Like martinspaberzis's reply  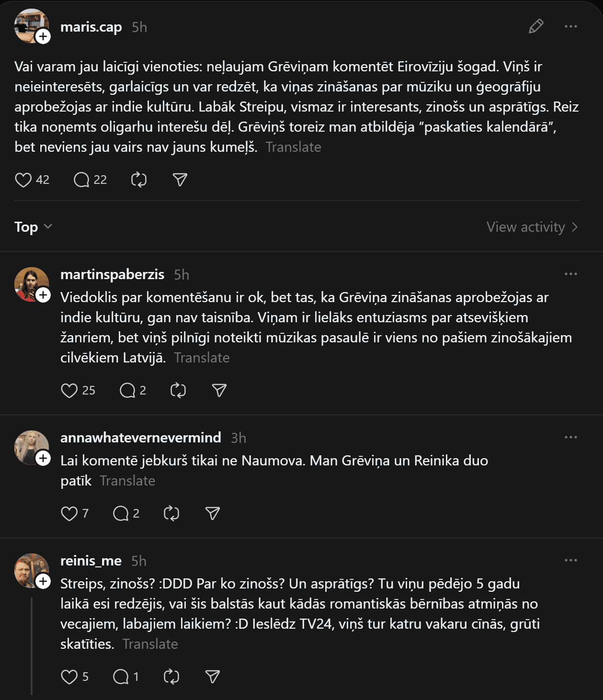[x=69, y=391]
